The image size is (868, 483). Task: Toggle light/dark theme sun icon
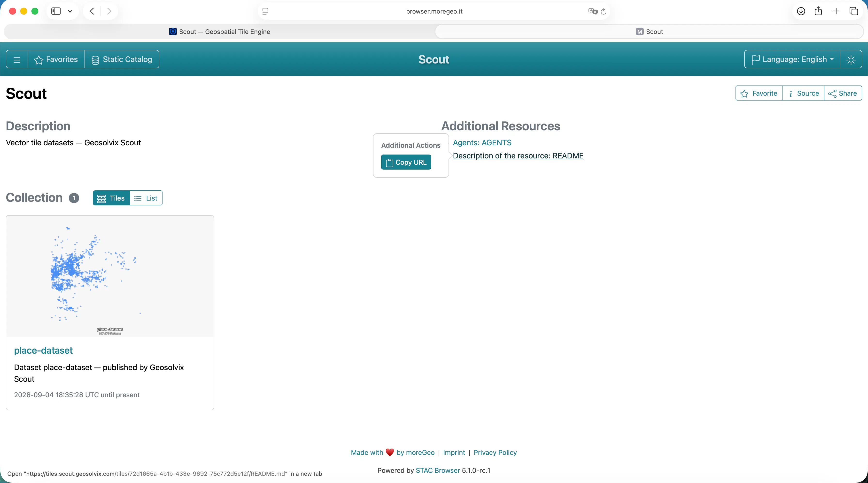point(851,59)
